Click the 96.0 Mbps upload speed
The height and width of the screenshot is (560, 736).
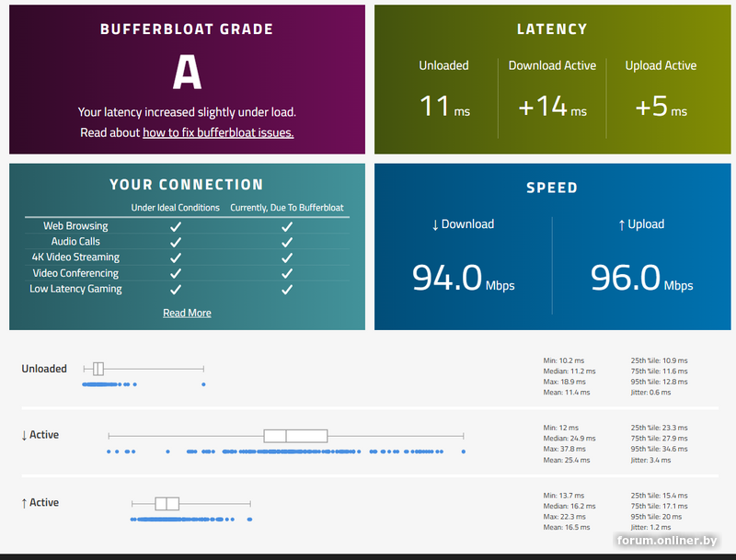coord(641,278)
